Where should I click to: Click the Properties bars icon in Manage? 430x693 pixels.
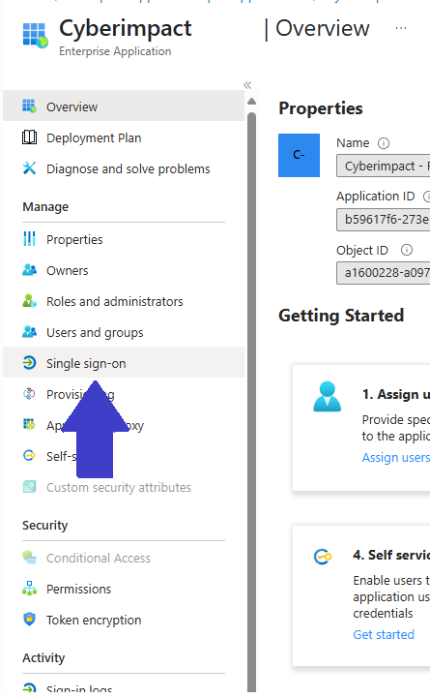click(29, 239)
